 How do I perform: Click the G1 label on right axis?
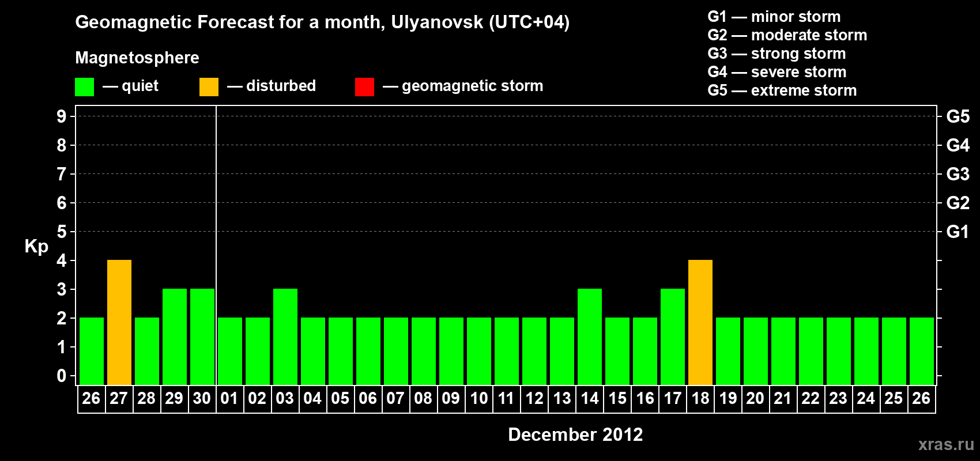click(958, 232)
